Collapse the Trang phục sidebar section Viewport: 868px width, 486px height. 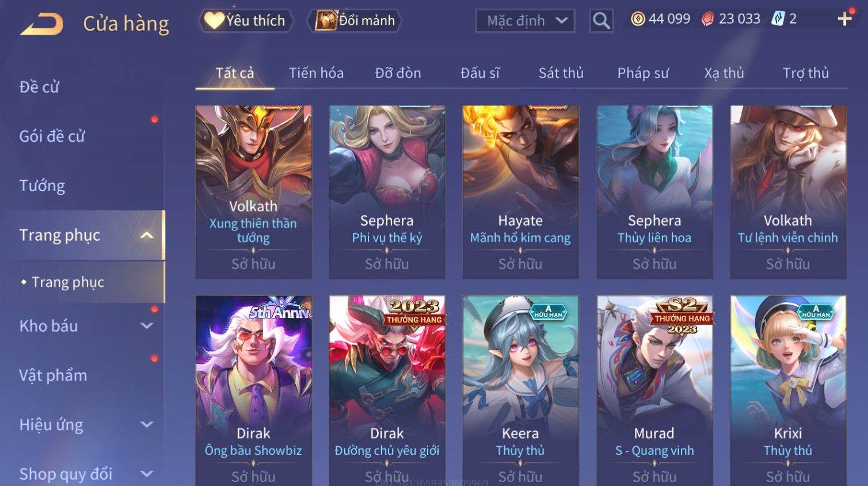[x=147, y=235]
